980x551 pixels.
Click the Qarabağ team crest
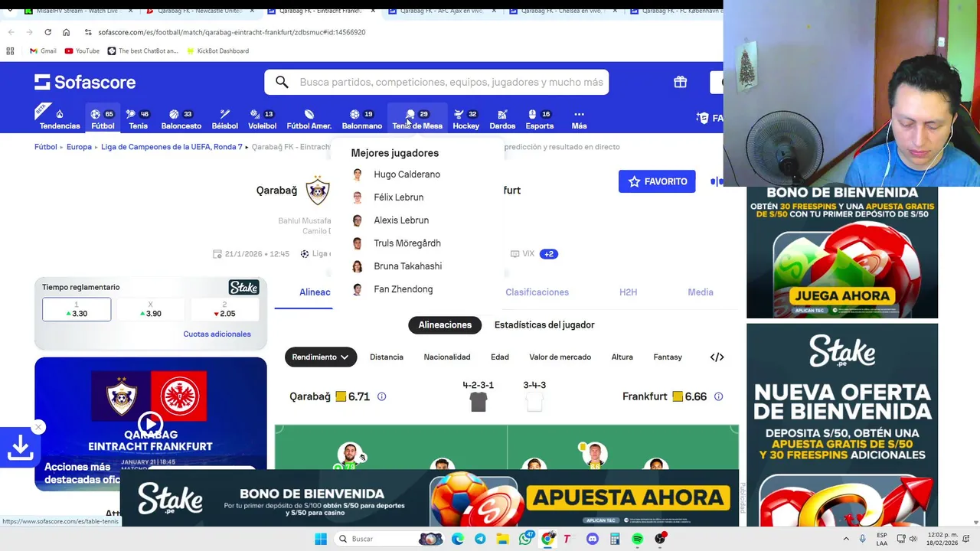(x=317, y=191)
